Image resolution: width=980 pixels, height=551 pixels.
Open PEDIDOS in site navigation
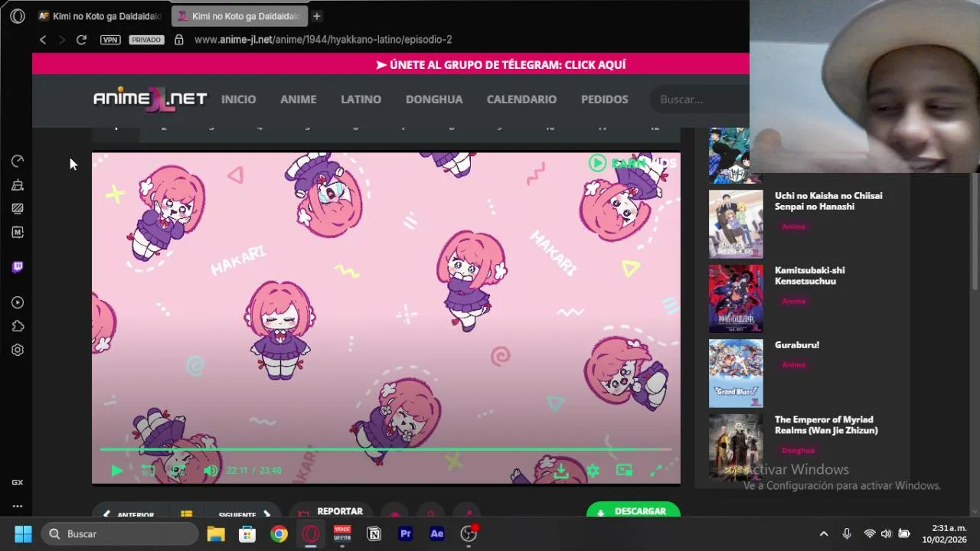click(604, 99)
